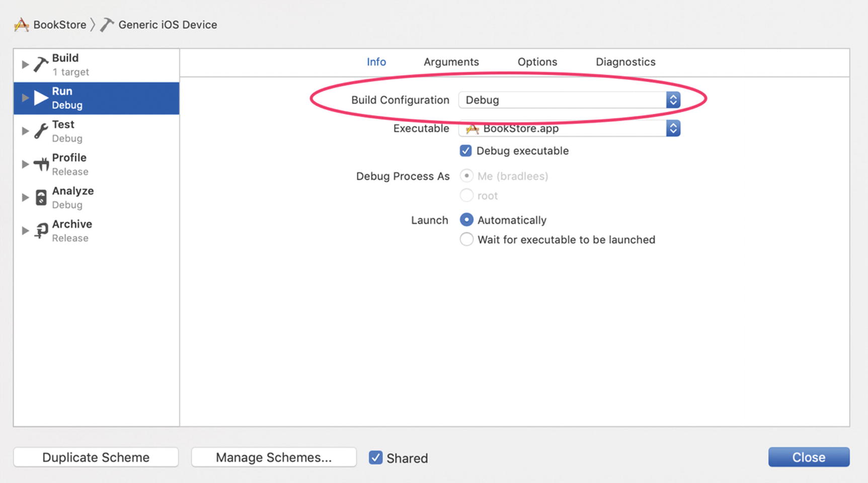Image resolution: width=868 pixels, height=483 pixels.
Task: Expand the Analyze disclosure triangle
Action: coord(25,197)
